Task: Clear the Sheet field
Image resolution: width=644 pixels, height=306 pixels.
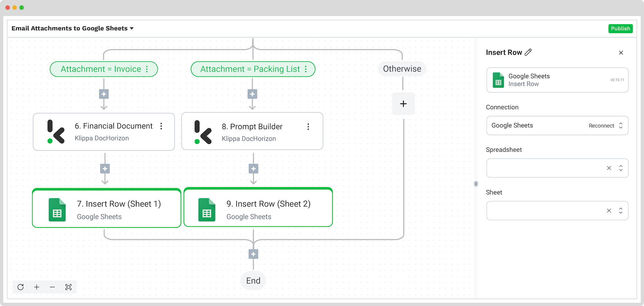Action: coord(609,211)
